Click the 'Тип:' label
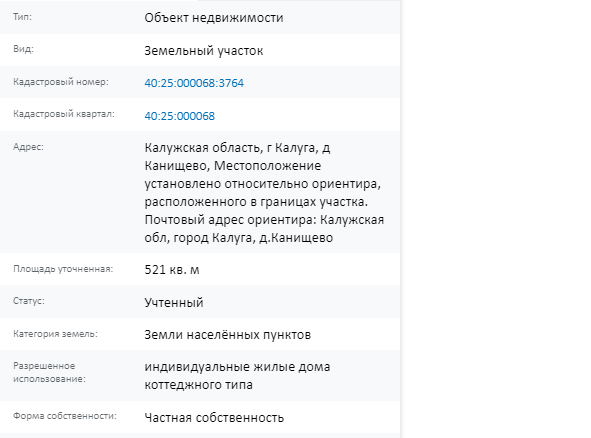The height and width of the screenshot is (438, 591). pyautogui.click(x=23, y=17)
